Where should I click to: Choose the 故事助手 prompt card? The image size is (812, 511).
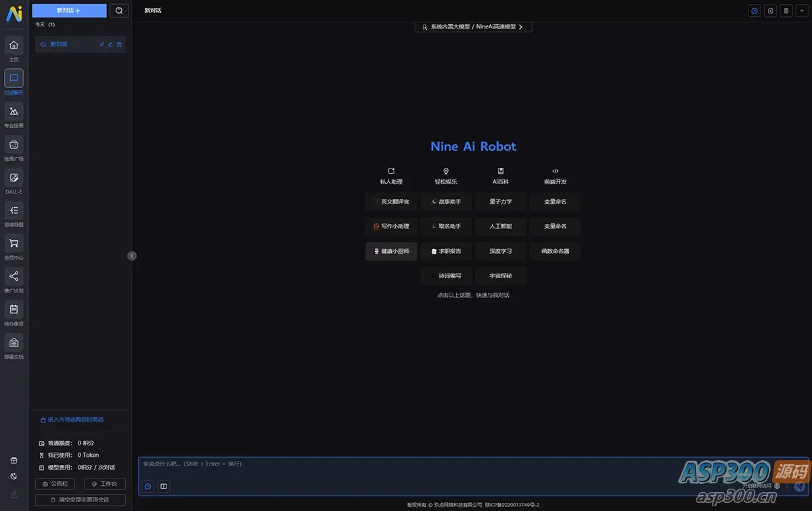point(446,202)
